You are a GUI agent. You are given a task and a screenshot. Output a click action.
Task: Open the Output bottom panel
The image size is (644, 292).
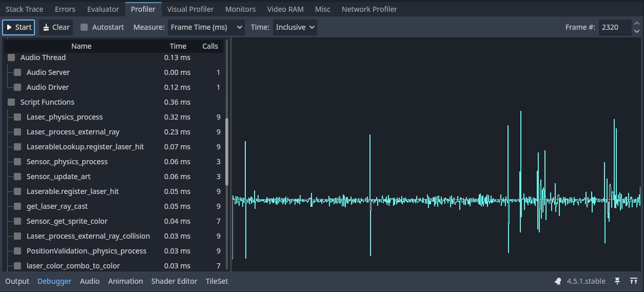[x=17, y=281]
